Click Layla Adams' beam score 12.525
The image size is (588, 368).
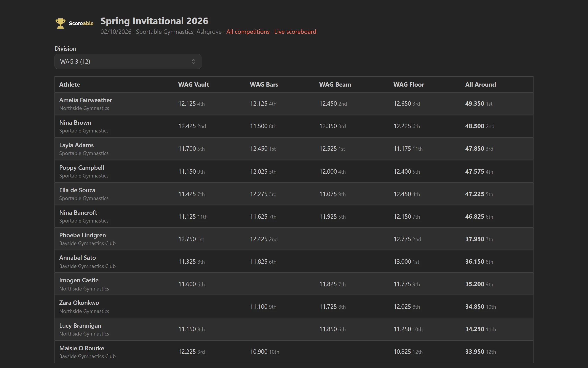(x=328, y=149)
